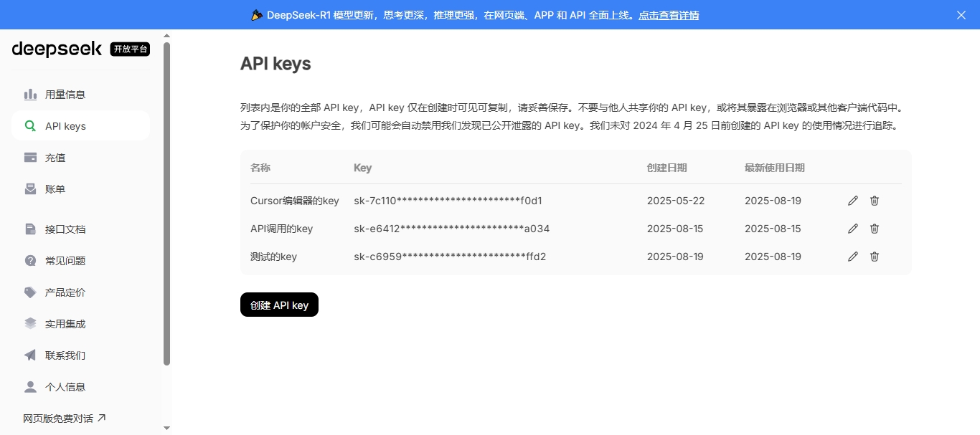Click the sidebar scrollbar thumb
The image size is (980, 435).
(167, 204)
